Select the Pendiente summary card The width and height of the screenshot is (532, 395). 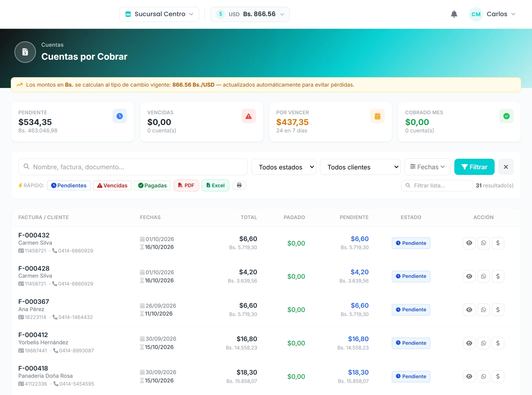[73, 121]
